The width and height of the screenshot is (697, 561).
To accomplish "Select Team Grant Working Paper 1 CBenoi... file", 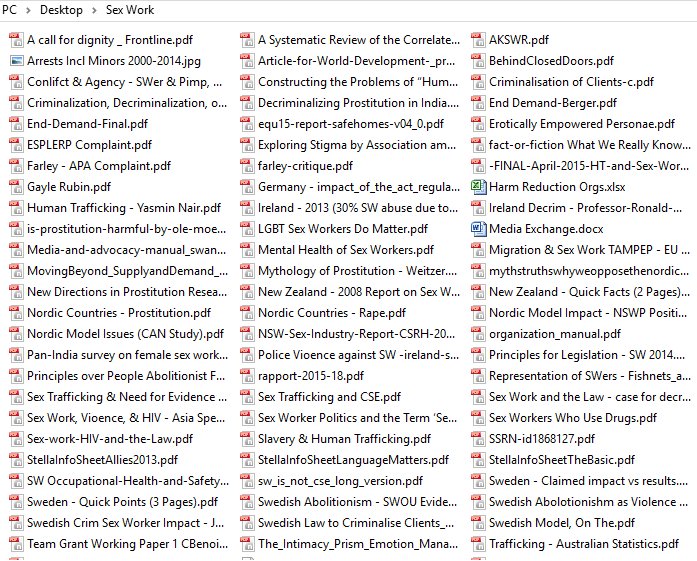I will (128, 544).
